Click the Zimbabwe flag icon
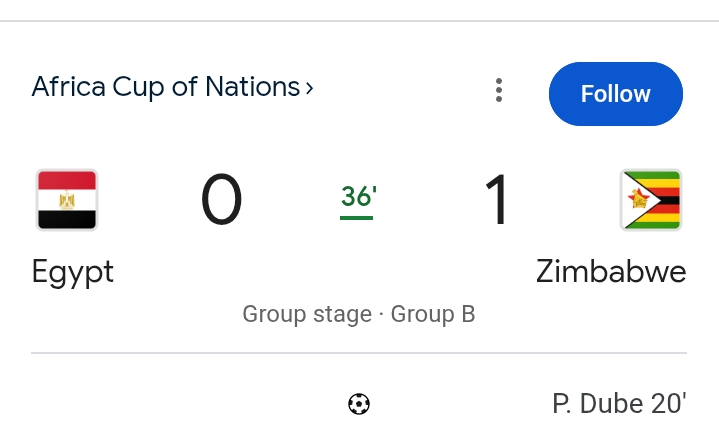This screenshot has width=719, height=441. pos(650,200)
